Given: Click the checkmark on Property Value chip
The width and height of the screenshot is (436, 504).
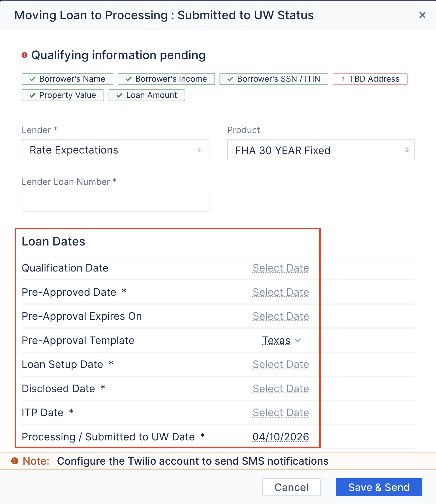Looking at the screenshot, I should (x=32, y=95).
